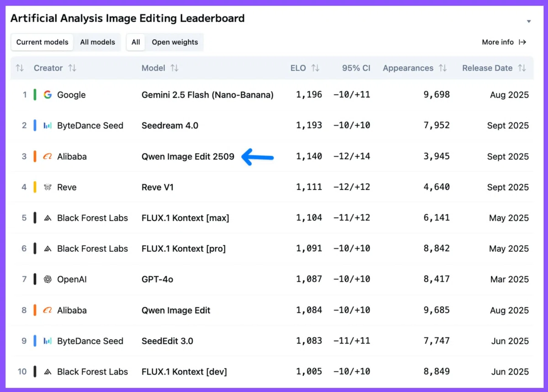The width and height of the screenshot is (548, 392).
Task: Click the GPT-4o model name
Action: 158,280
